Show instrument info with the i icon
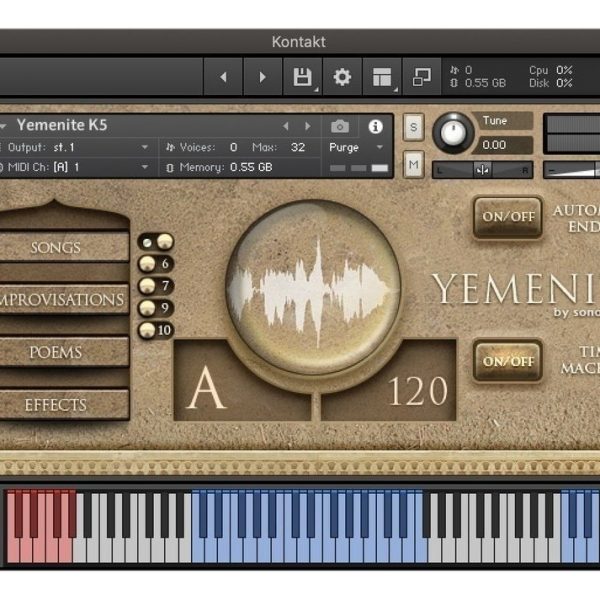The height and width of the screenshot is (600, 600). pos(375,126)
